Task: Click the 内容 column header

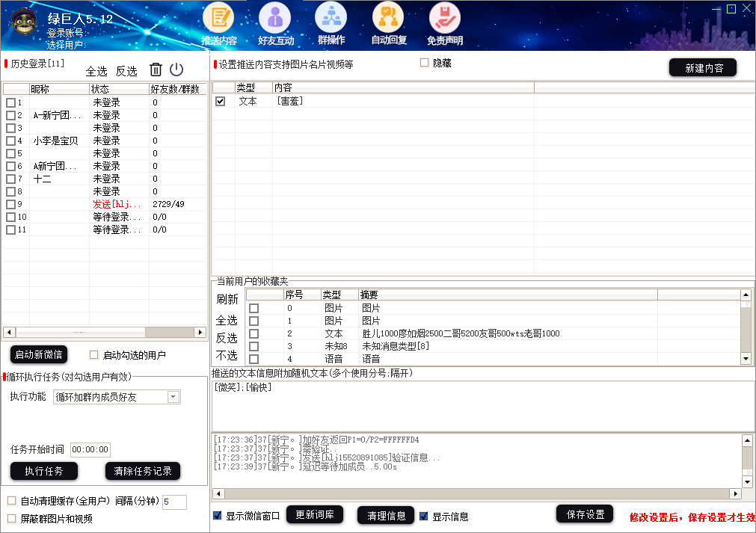Action: tap(403, 87)
